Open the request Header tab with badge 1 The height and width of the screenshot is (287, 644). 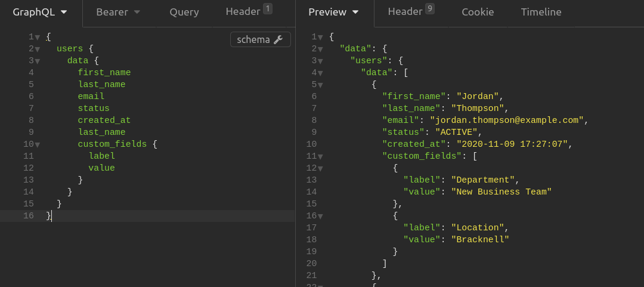coord(249,11)
